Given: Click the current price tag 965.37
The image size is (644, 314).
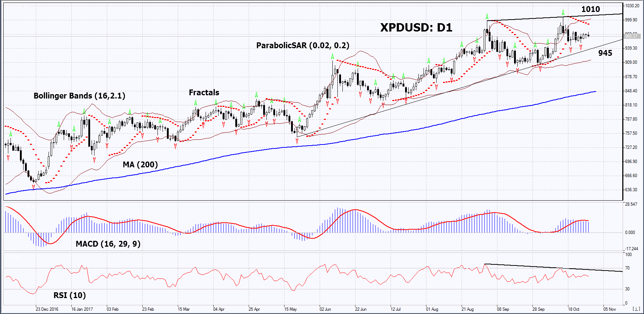Looking at the screenshot, I should pos(632,36).
